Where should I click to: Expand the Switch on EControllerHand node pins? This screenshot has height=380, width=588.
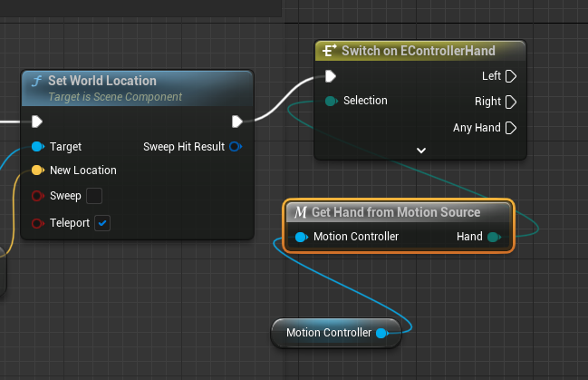pyautogui.click(x=421, y=151)
